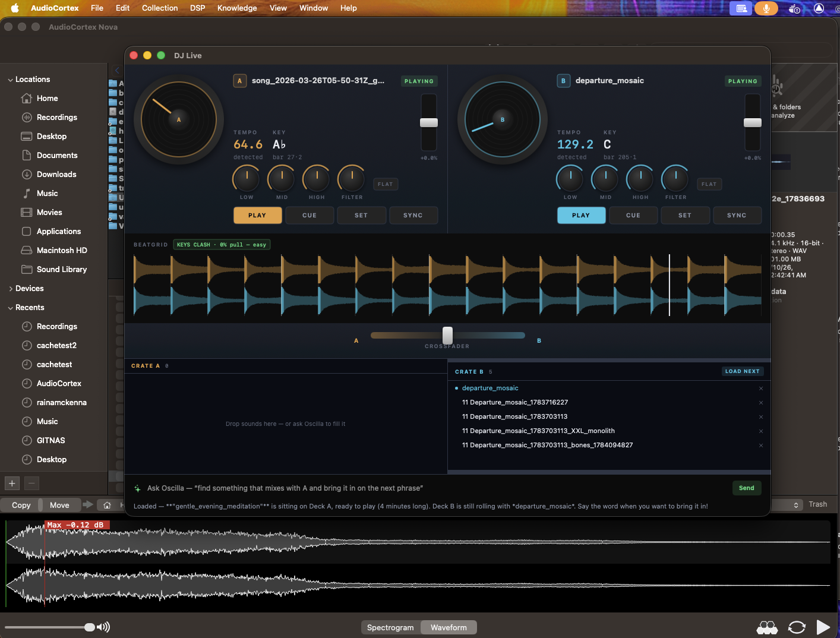Click the Send button for Oscilla
This screenshot has height=638, width=840.
pyautogui.click(x=747, y=488)
